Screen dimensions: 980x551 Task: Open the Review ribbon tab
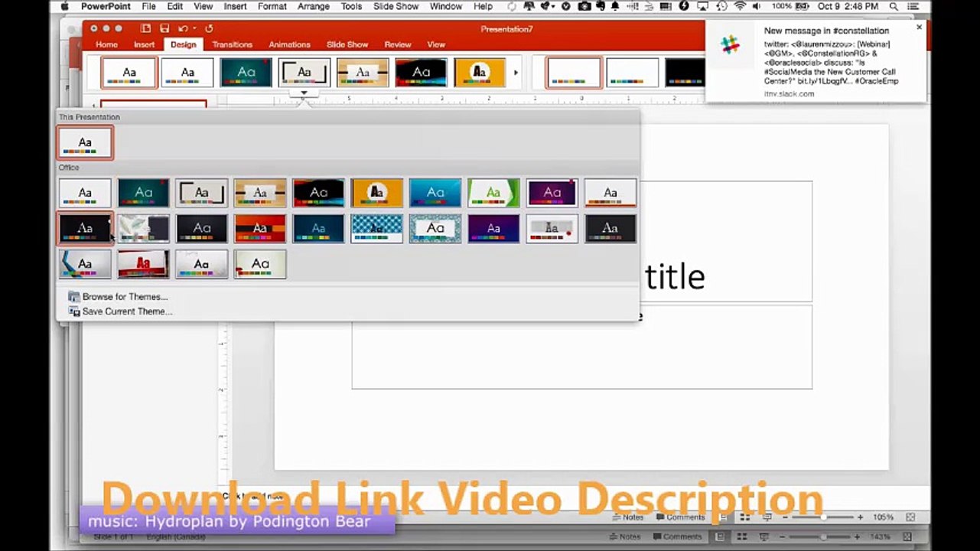(398, 44)
